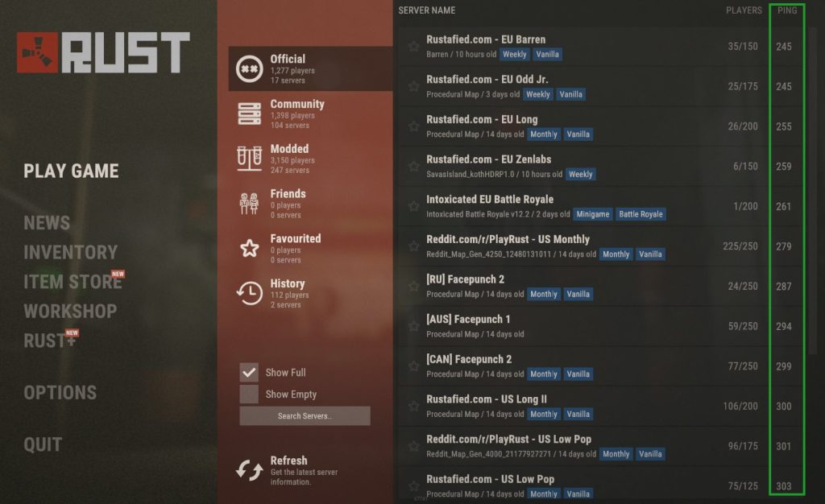Click the Refresh arrows icon
Screen dimensions: 825x504
tap(250, 470)
